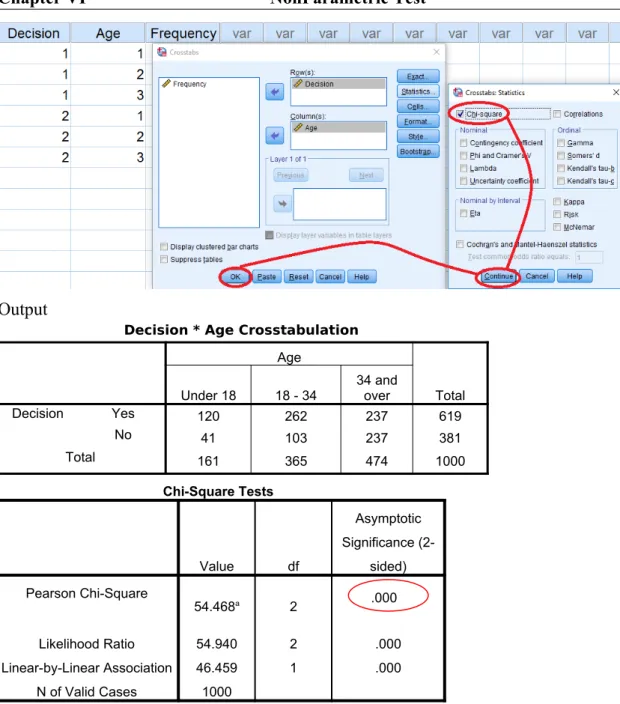Tick the Lambda checkbox
This screenshot has height=704, width=620.
click(463, 168)
